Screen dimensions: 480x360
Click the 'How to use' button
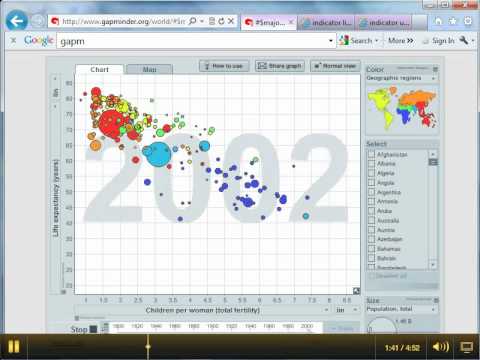tap(224, 66)
